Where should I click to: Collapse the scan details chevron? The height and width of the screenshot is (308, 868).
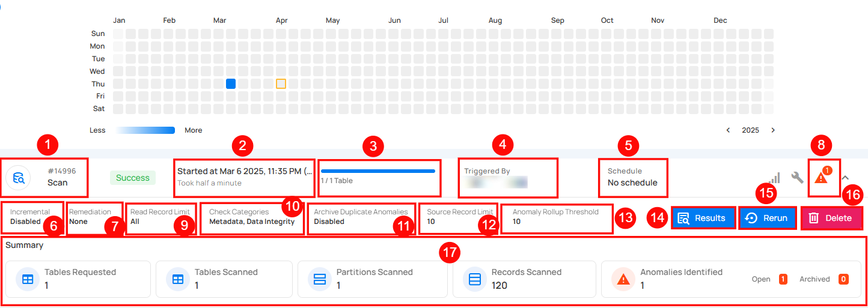[x=845, y=178]
